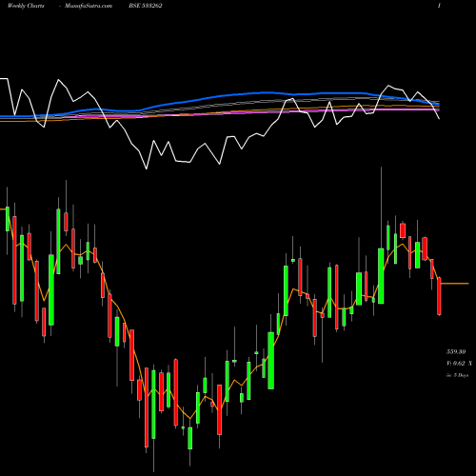Click the 'MunafaSutra.com' header text
This screenshot has height=476, width=476.
coord(89,6)
